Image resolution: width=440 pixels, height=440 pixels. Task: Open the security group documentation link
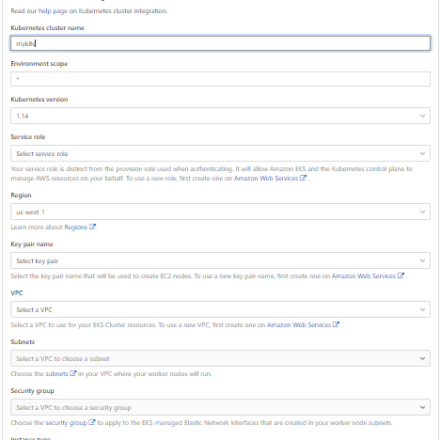click(66, 423)
